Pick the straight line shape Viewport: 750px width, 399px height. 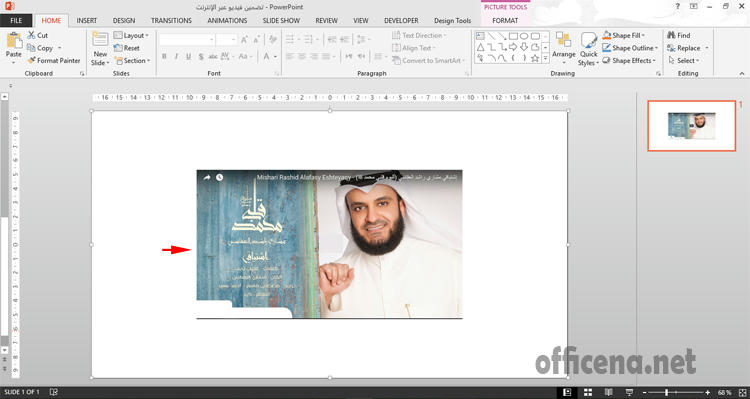(x=491, y=36)
